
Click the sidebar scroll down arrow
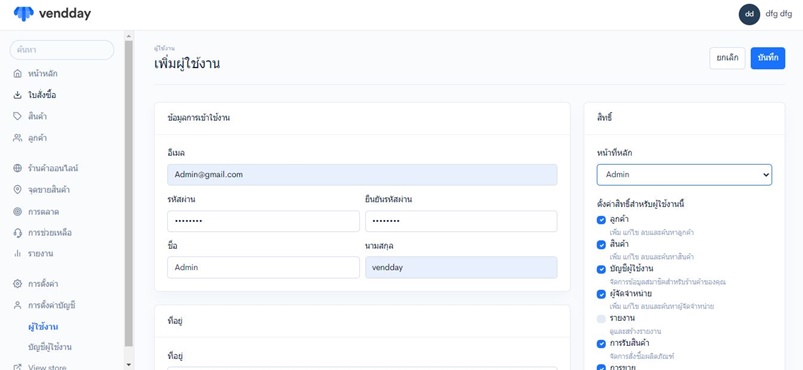point(129,364)
